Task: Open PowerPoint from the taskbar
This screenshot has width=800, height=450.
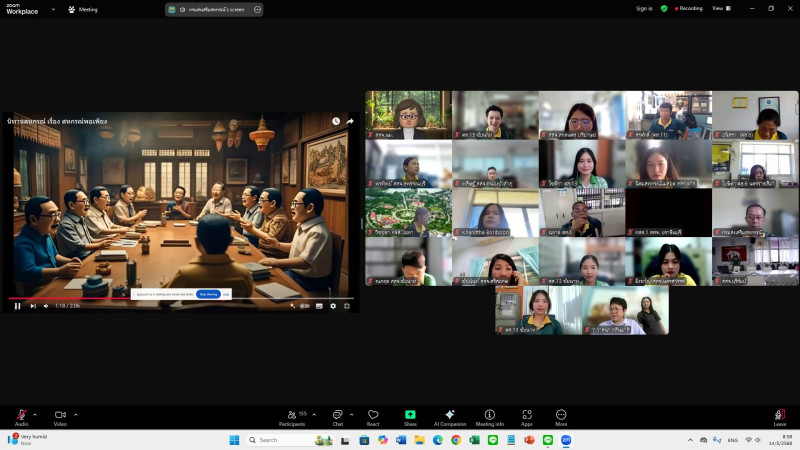Action: (x=529, y=440)
